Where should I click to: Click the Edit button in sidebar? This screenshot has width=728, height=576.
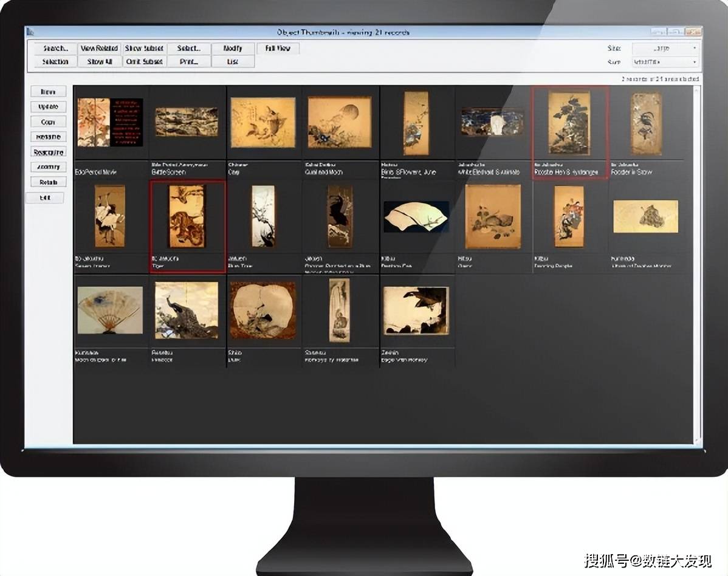45,197
